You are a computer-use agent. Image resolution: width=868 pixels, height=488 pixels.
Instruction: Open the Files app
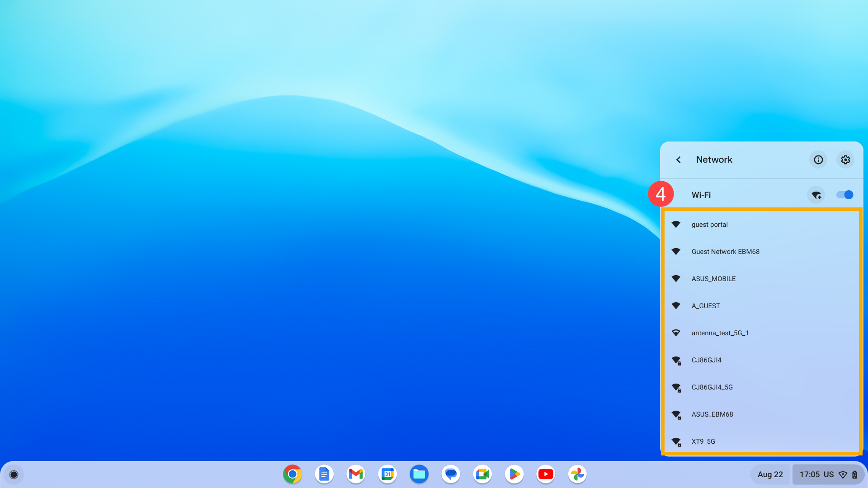click(419, 474)
